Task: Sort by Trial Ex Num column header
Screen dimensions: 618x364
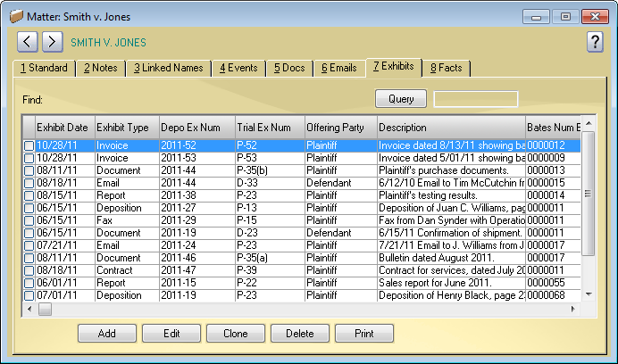Action: coord(270,128)
